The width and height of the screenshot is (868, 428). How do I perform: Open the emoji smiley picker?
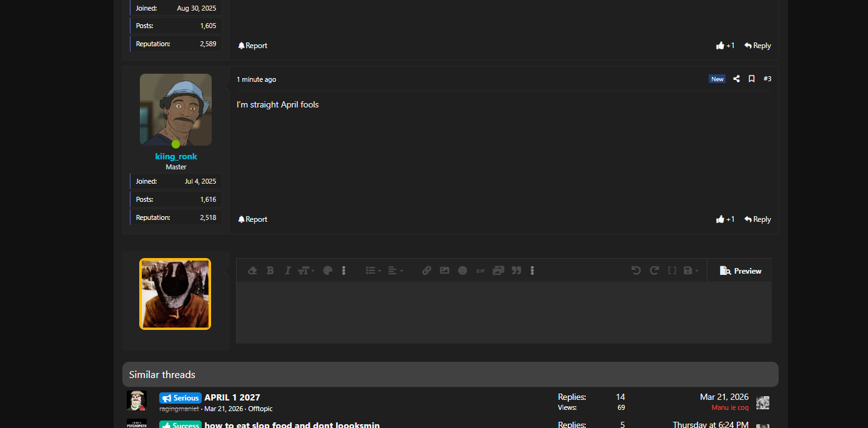tap(462, 271)
